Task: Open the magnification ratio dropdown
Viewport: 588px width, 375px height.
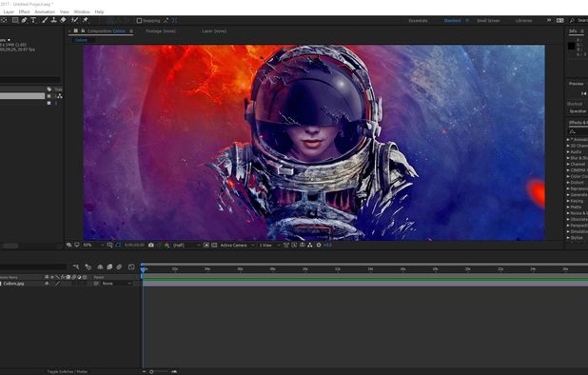Action: click(x=94, y=245)
